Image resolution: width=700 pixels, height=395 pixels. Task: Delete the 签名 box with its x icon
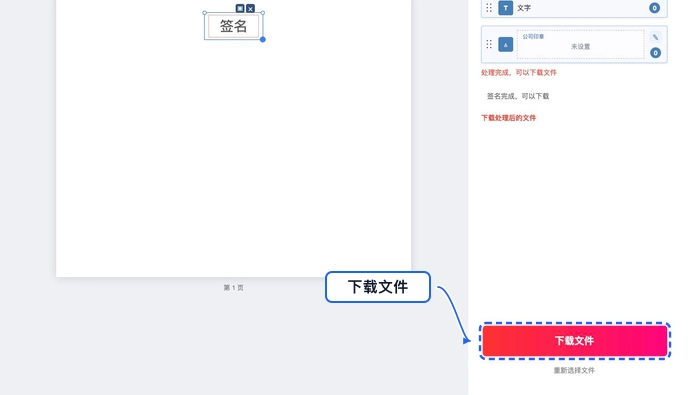(250, 8)
